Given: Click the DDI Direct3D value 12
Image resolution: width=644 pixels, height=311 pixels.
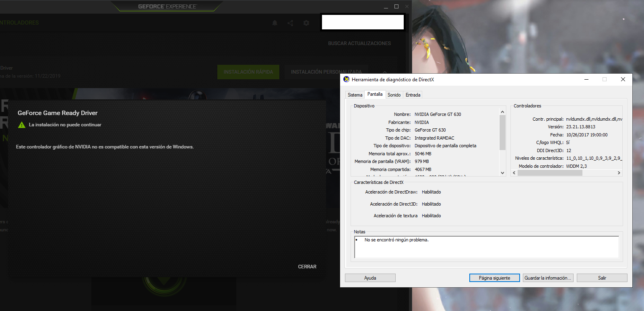Looking at the screenshot, I should (x=569, y=150).
